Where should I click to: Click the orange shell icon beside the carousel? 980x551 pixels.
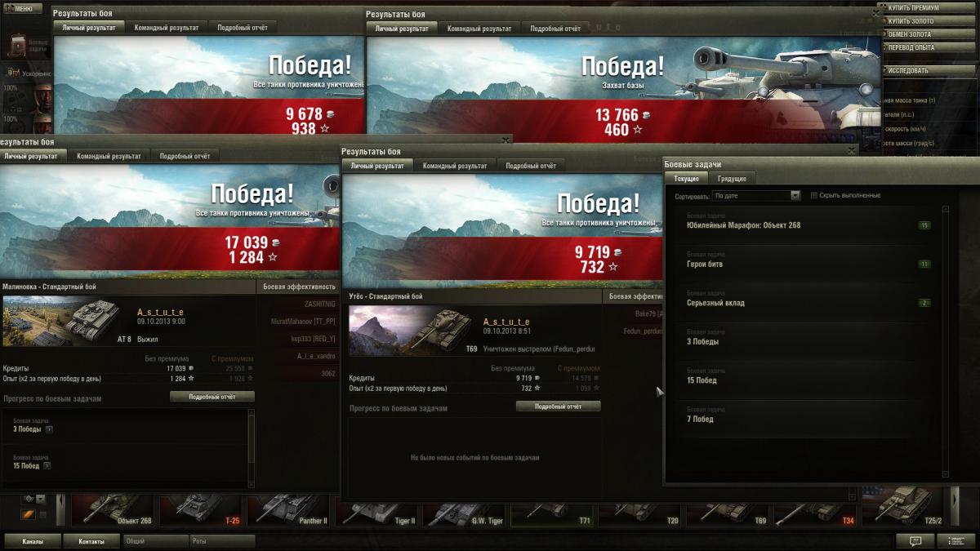pos(27,514)
